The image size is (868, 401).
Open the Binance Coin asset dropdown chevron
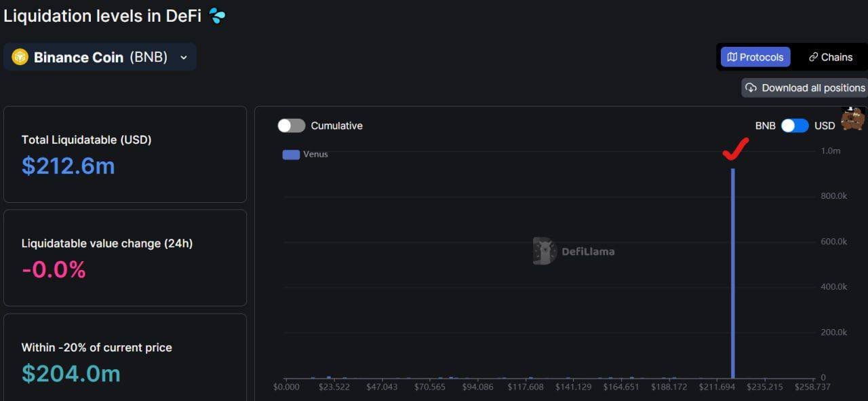(x=183, y=58)
